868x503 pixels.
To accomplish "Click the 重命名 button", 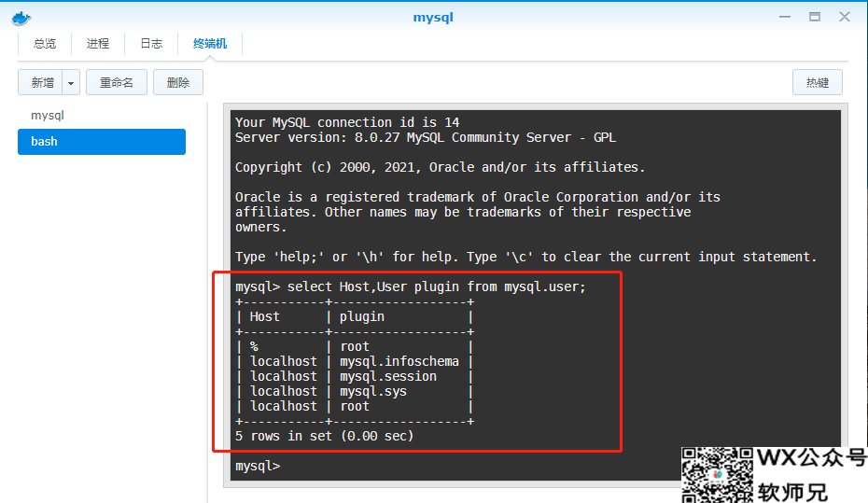I will click(117, 82).
